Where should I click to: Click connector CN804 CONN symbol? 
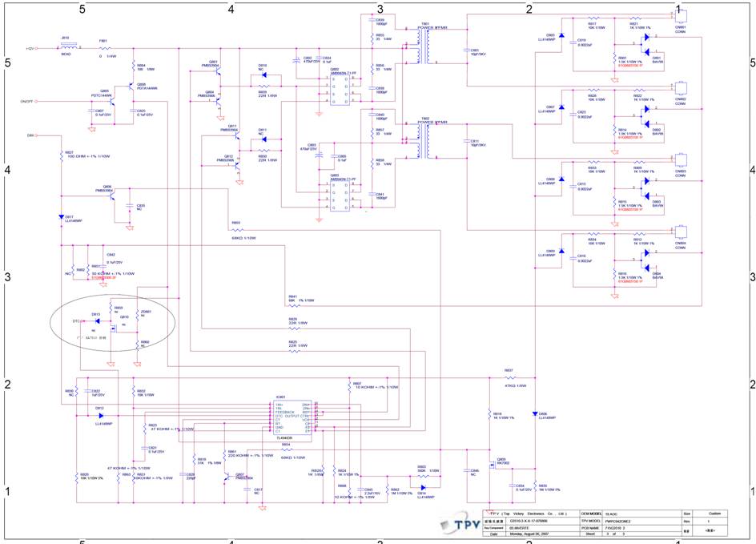680,232
